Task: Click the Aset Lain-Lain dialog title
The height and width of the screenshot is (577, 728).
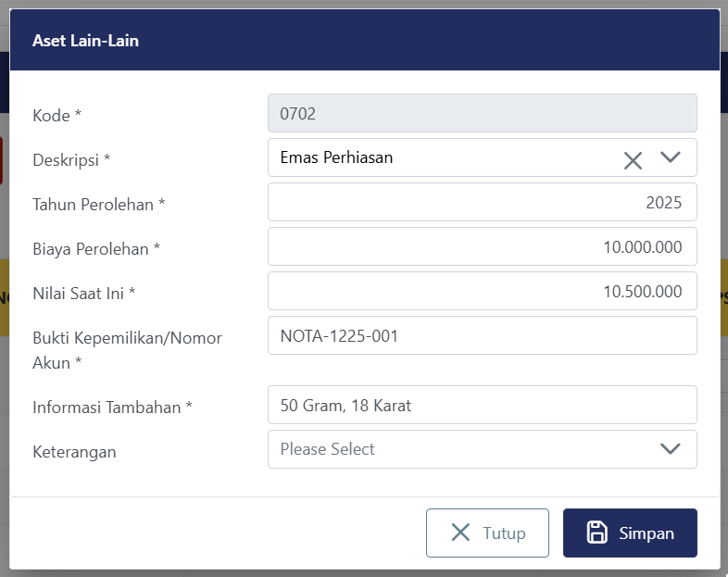Action: click(x=85, y=41)
